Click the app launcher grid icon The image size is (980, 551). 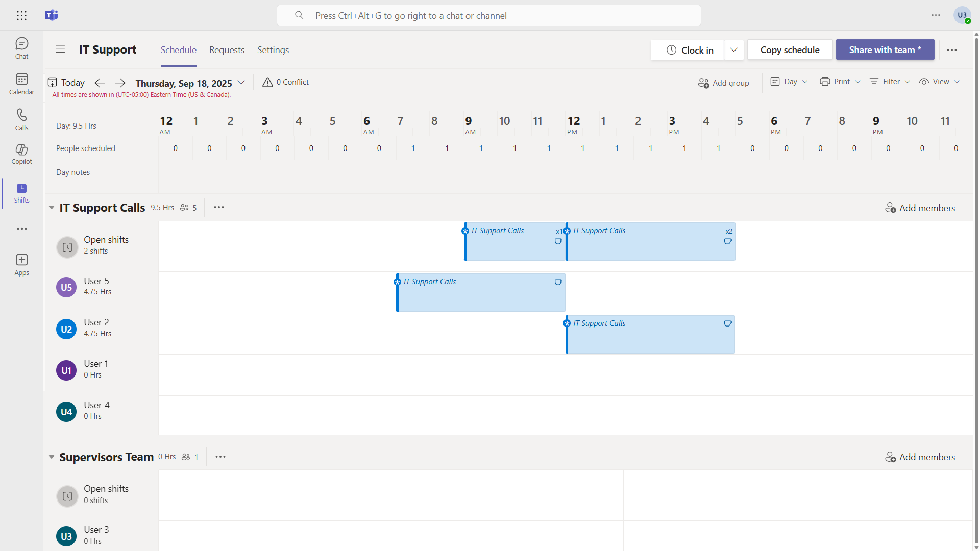21,15
